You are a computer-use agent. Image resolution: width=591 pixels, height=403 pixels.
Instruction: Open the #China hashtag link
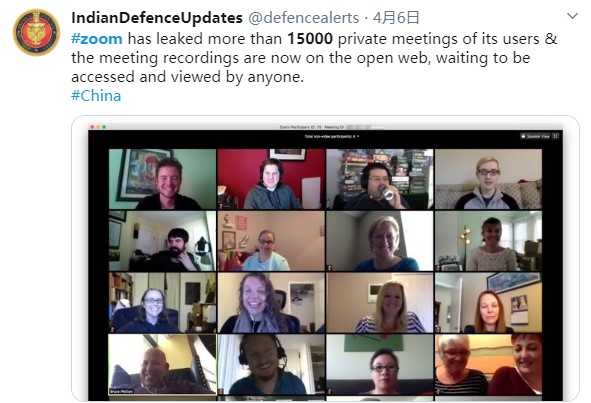coord(96,96)
